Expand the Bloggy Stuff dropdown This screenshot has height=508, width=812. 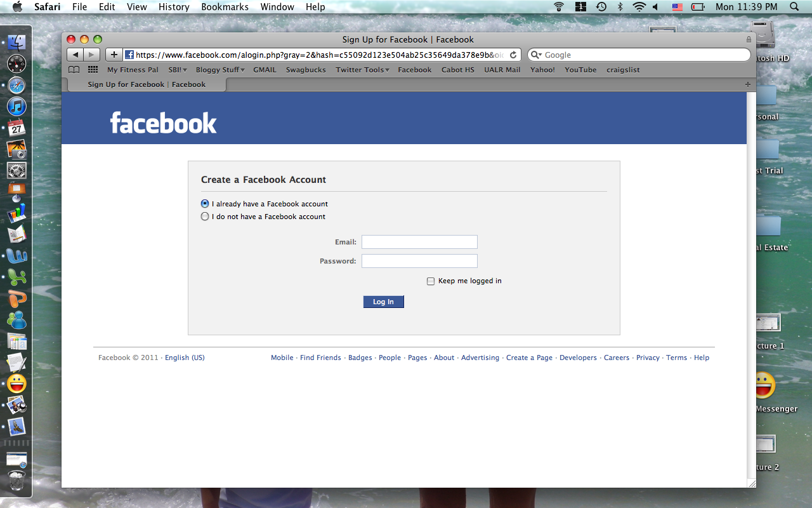219,70
